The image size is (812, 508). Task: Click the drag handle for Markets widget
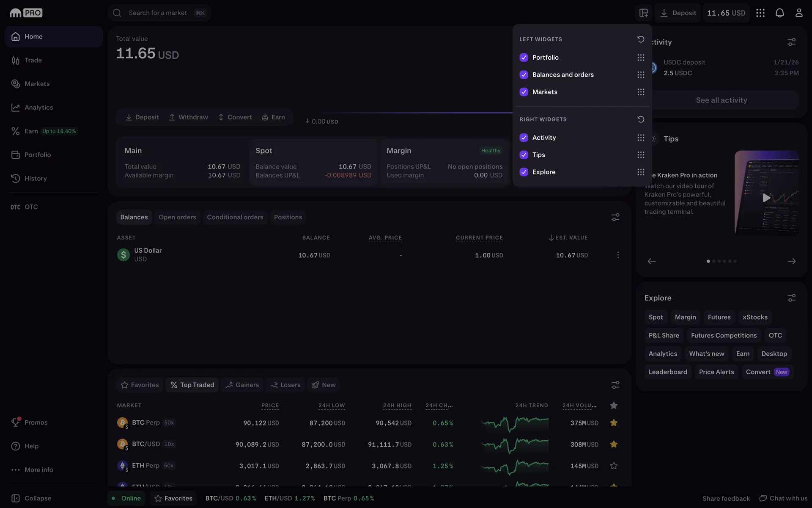click(x=641, y=92)
